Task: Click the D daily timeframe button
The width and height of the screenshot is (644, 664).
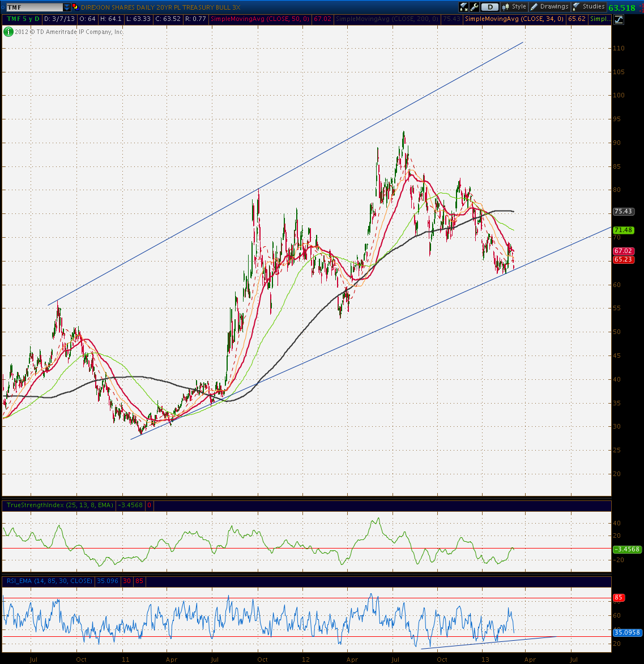Action: 490,7
